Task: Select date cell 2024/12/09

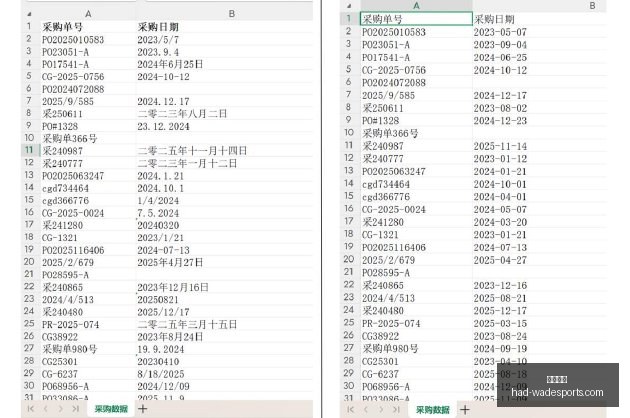Action: tap(163, 386)
